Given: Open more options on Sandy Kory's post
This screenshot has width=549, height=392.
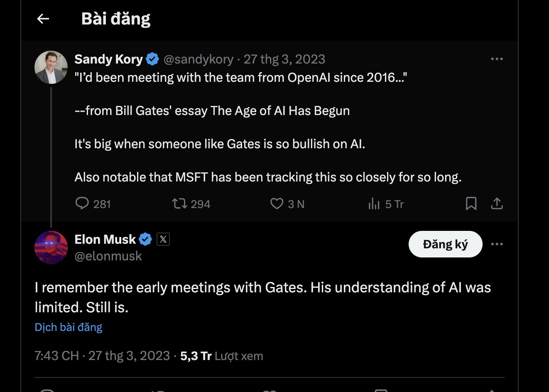Looking at the screenshot, I should [497, 59].
